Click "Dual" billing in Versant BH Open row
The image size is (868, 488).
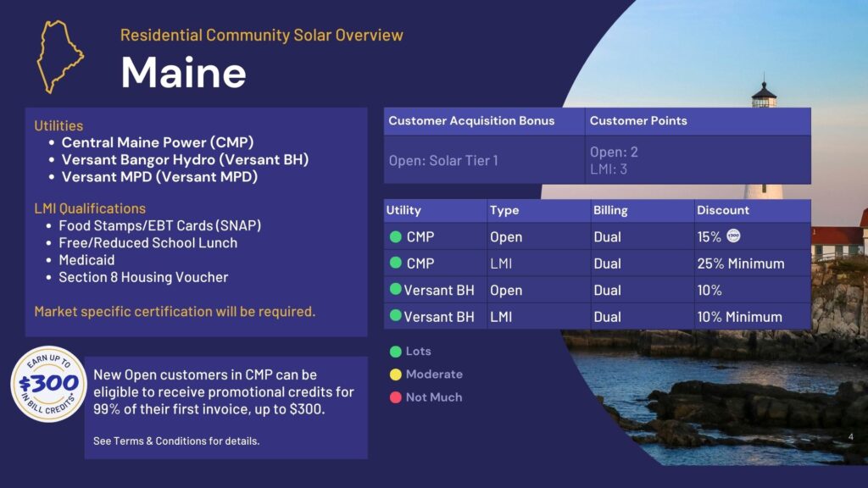[607, 290]
